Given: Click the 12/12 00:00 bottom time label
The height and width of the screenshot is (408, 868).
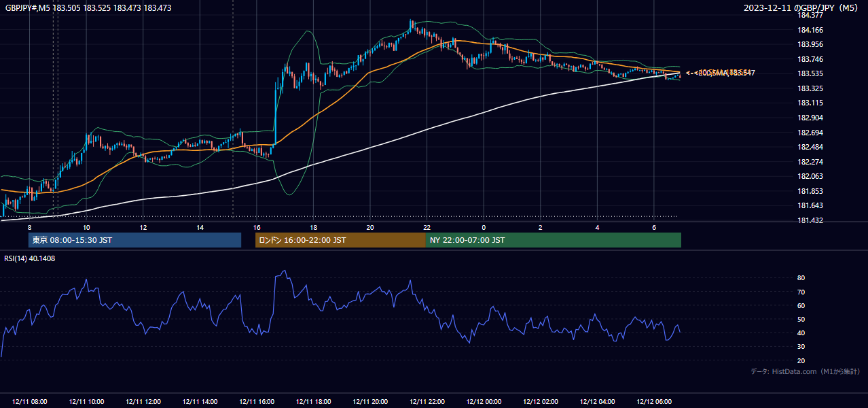Looking at the screenshot, I should tap(484, 402).
